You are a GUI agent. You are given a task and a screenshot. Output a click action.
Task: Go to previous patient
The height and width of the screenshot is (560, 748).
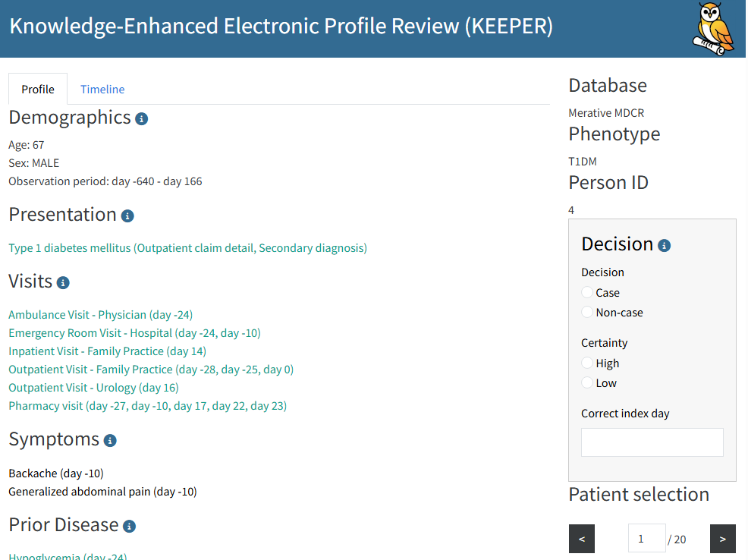click(x=582, y=540)
